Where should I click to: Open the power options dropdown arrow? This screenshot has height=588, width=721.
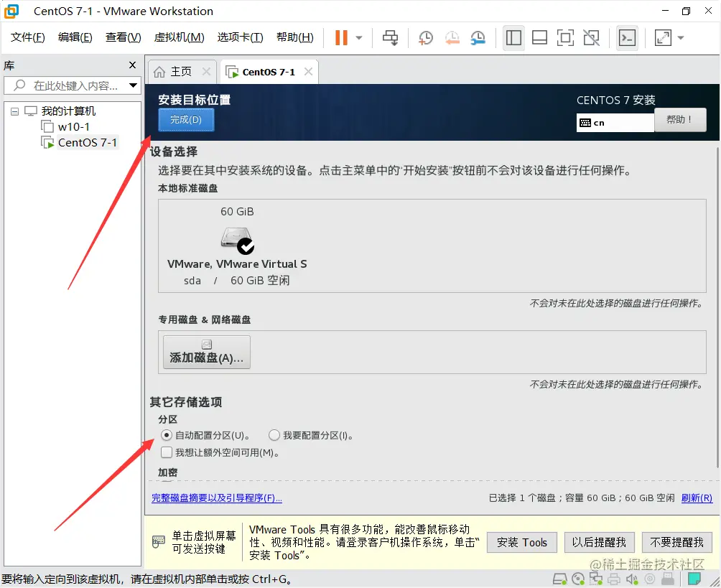(359, 38)
